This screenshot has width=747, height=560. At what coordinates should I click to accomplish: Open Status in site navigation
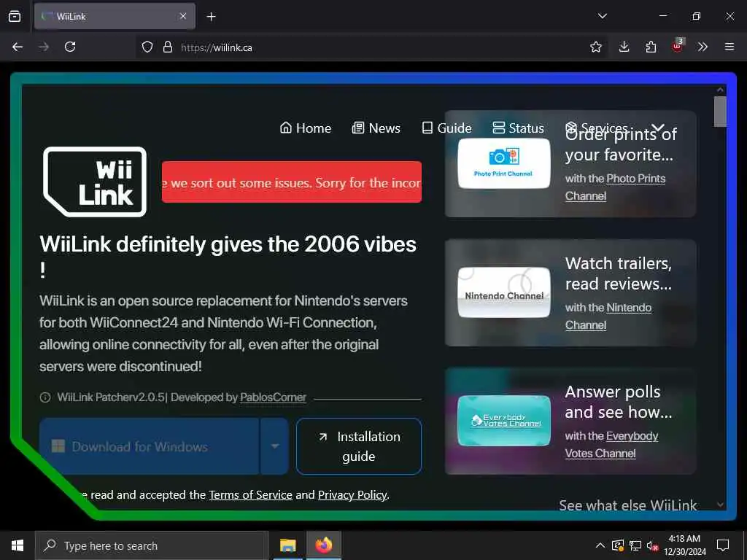pos(518,128)
